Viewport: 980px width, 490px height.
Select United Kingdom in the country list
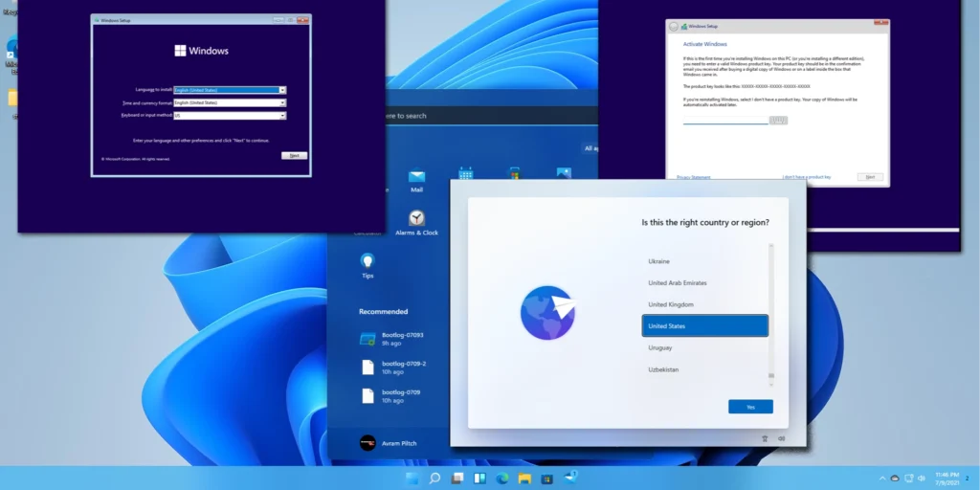(x=704, y=304)
